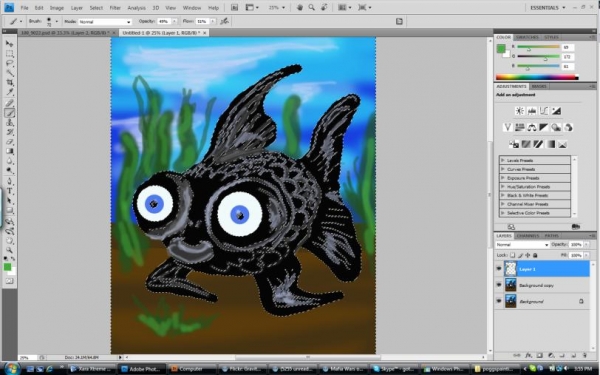Switch to the Swatches tab
This screenshot has height=375, width=600.
point(527,37)
